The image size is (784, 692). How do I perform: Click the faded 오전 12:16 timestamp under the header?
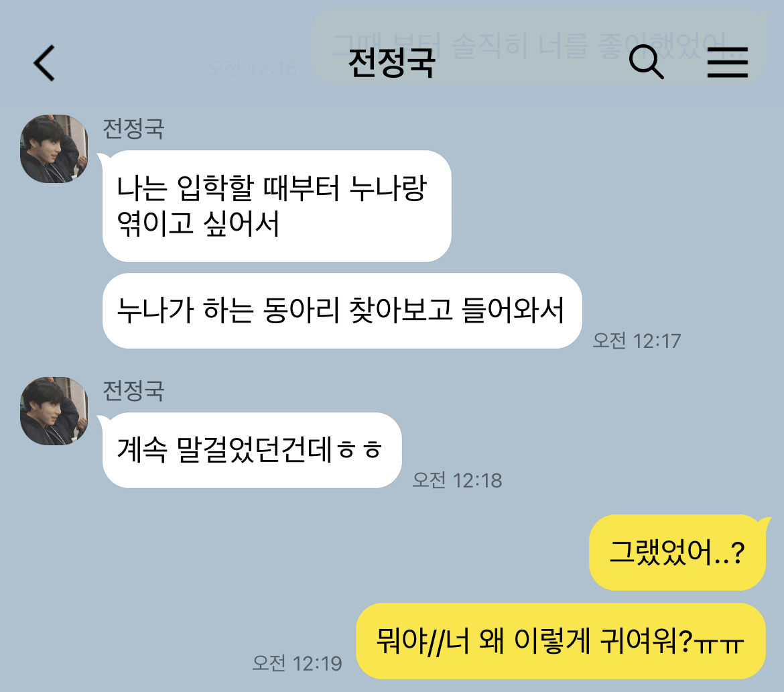point(253,68)
